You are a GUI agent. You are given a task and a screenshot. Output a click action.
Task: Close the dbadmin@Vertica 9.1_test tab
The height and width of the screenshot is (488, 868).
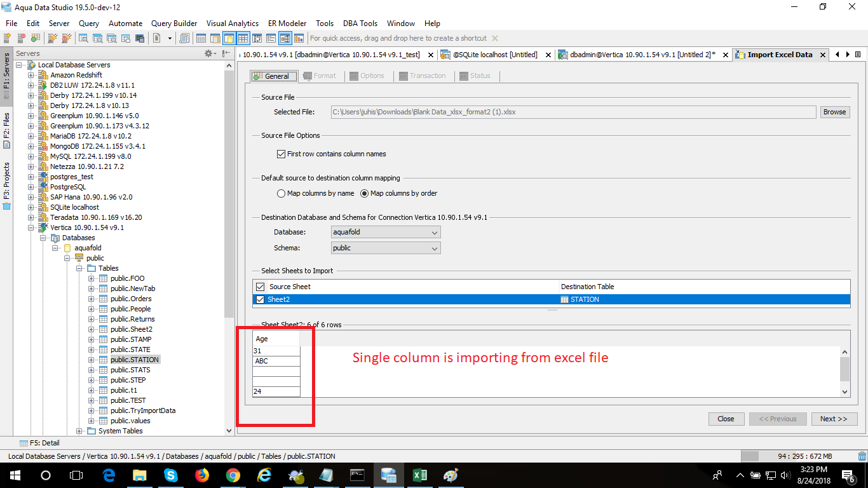[431, 55]
